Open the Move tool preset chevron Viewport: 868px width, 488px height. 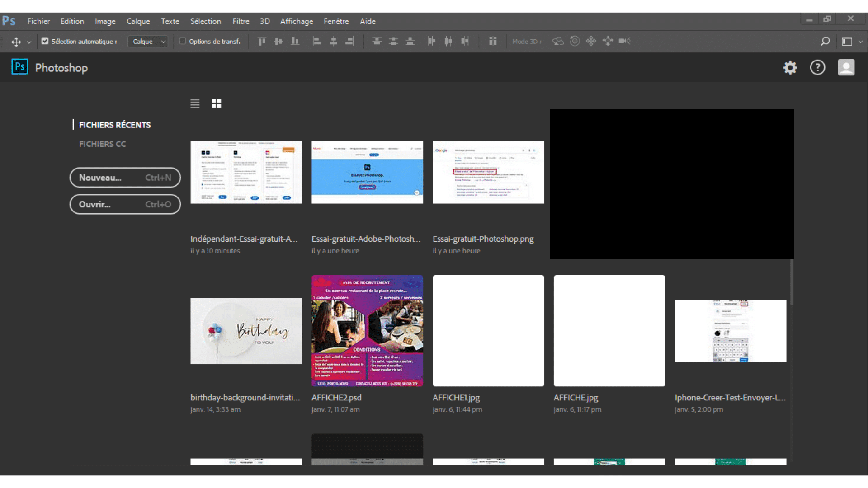click(29, 42)
